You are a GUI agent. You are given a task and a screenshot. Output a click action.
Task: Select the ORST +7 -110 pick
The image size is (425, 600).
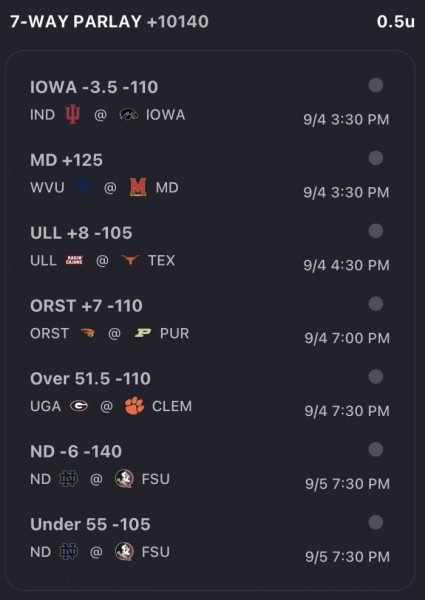point(86,306)
